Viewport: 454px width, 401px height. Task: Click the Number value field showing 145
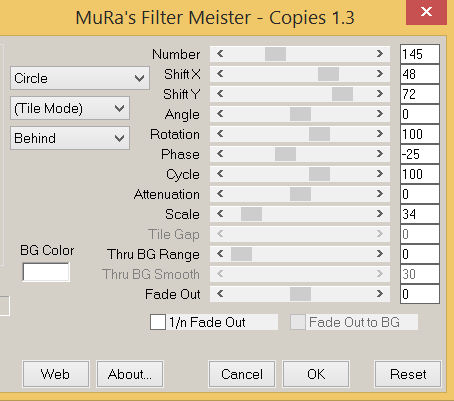tap(420, 54)
